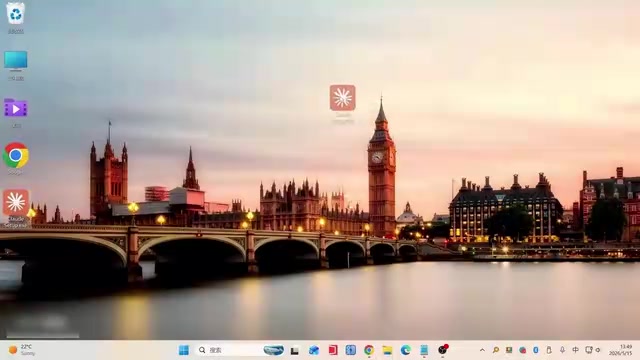This screenshot has height=360, width=640.
Task: Click the red round tray icon
Action: pyautogui.click(x=522, y=350)
